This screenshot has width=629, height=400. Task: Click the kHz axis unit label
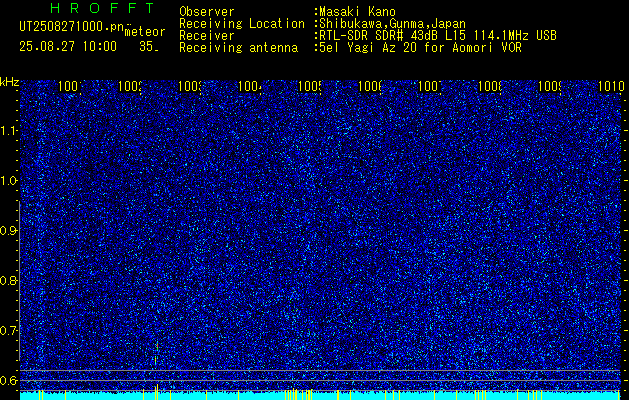coord(10,82)
